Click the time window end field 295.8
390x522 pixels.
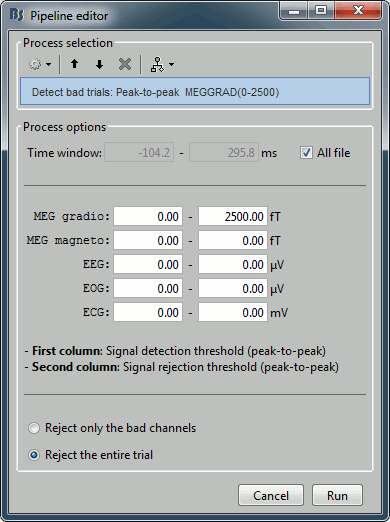tap(224, 153)
